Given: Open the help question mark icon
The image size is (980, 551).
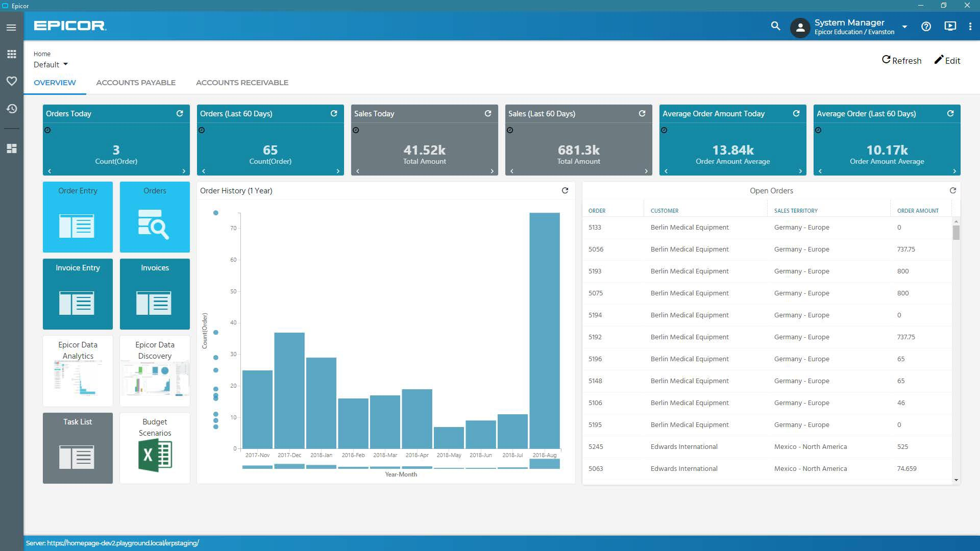Looking at the screenshot, I should point(926,27).
